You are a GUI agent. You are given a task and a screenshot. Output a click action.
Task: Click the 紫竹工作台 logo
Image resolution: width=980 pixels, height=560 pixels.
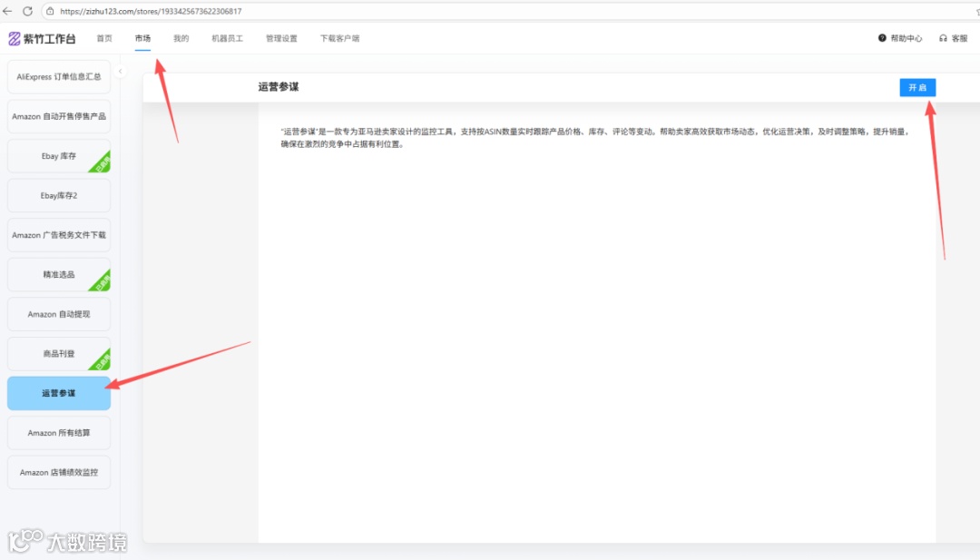tap(42, 39)
